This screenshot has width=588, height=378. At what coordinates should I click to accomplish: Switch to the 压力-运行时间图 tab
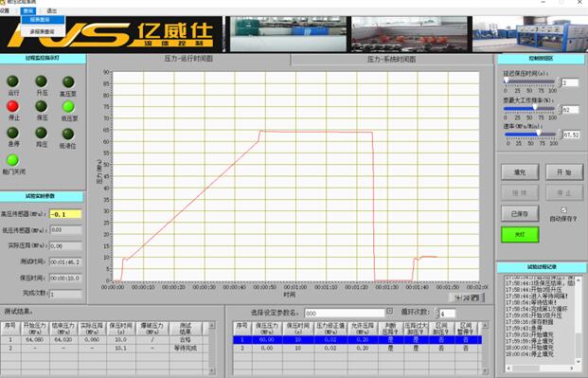coord(188,59)
